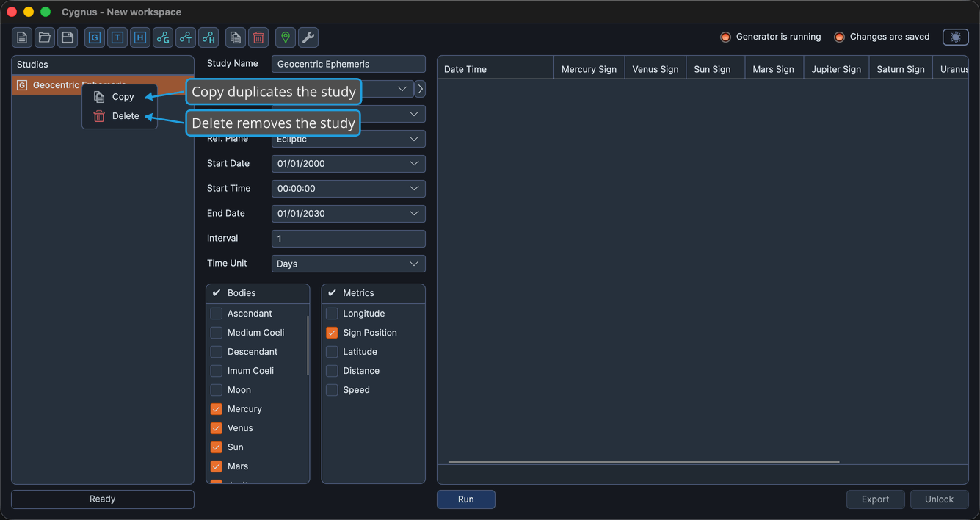Enable the Latitude metric checkbox
Image resolution: width=980 pixels, height=520 pixels.
(332, 352)
